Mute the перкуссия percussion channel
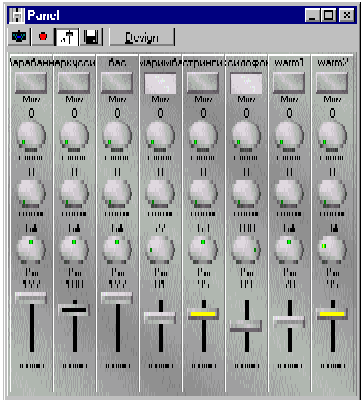This screenshot has height=404, width=363. [x=74, y=83]
